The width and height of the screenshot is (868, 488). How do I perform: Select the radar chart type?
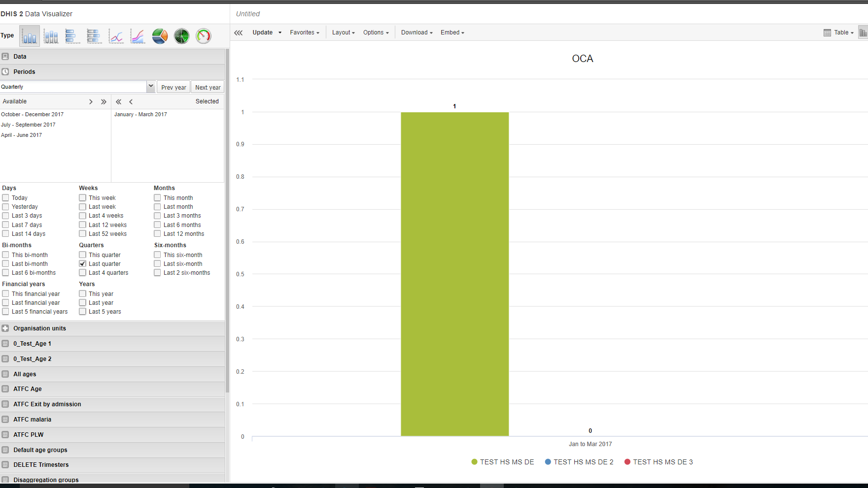[181, 36]
